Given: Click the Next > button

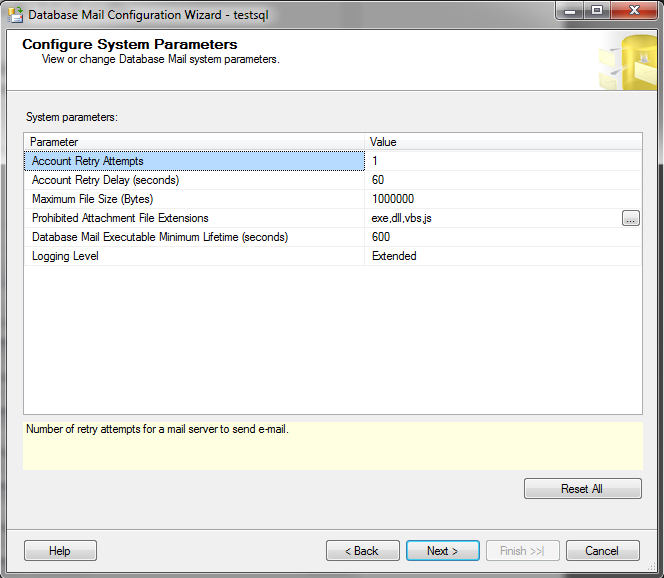Looking at the screenshot, I should tap(443, 550).
